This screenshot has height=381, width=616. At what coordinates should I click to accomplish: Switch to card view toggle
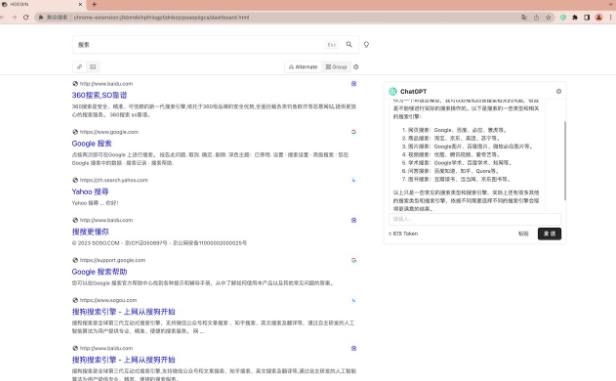point(93,67)
